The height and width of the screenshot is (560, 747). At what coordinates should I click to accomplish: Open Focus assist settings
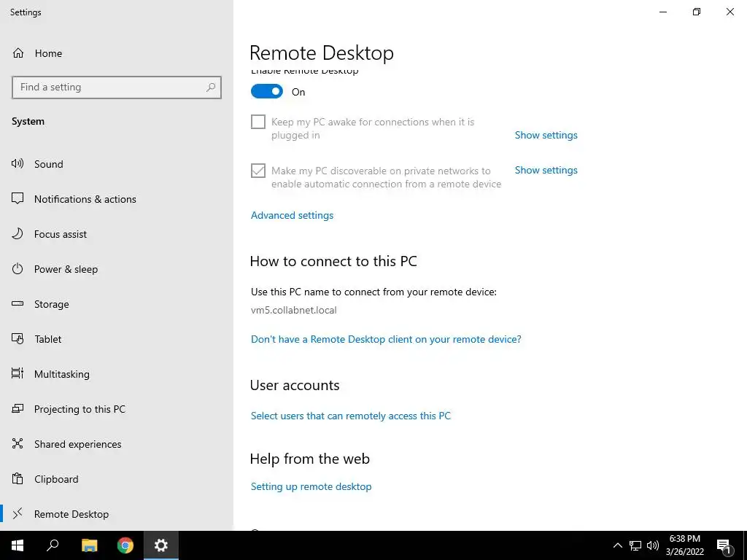(x=117, y=234)
